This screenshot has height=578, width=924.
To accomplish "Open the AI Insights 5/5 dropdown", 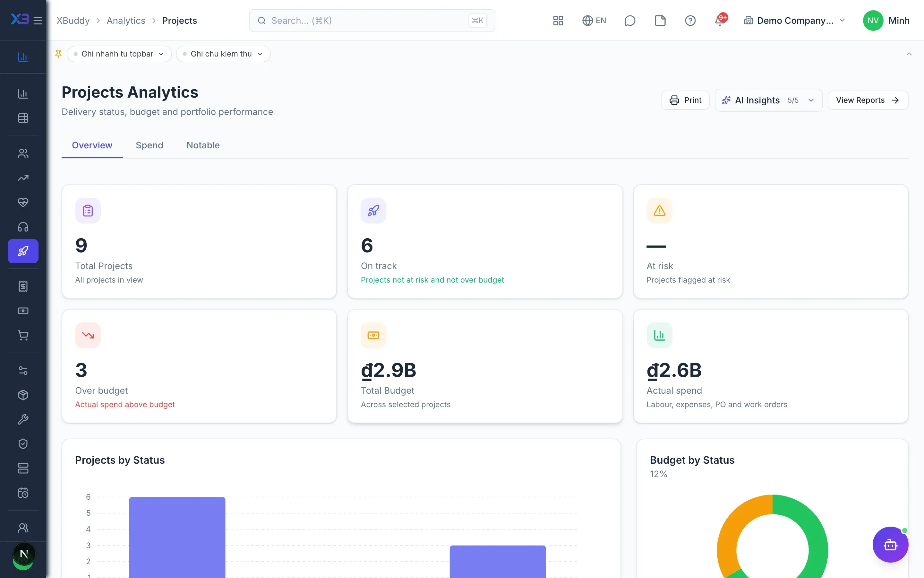I will tap(768, 100).
